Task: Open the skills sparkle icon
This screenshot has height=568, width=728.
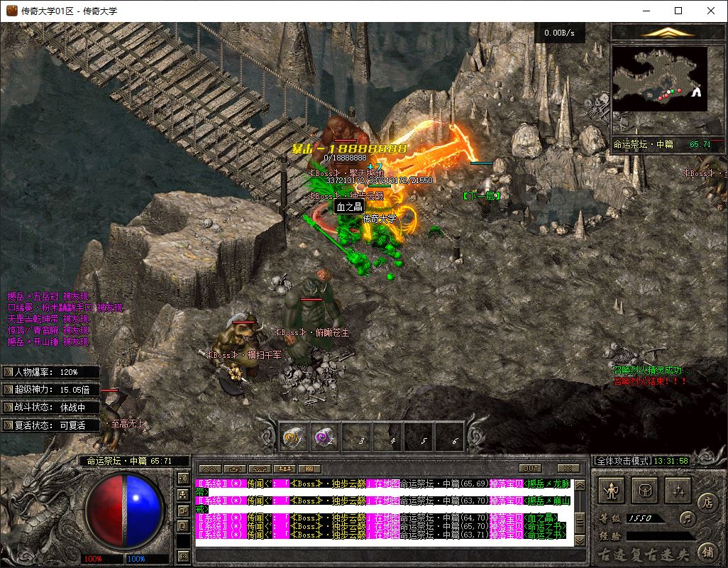Action: point(678,491)
